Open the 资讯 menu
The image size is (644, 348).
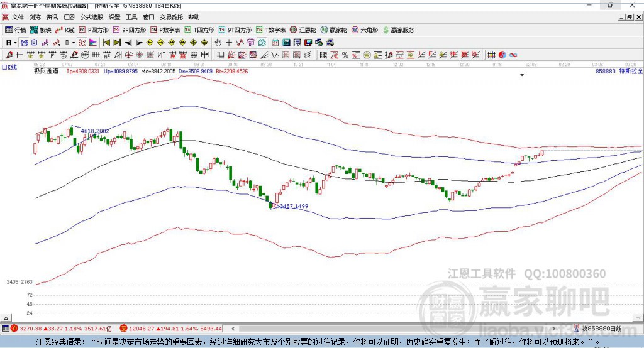click(x=52, y=17)
